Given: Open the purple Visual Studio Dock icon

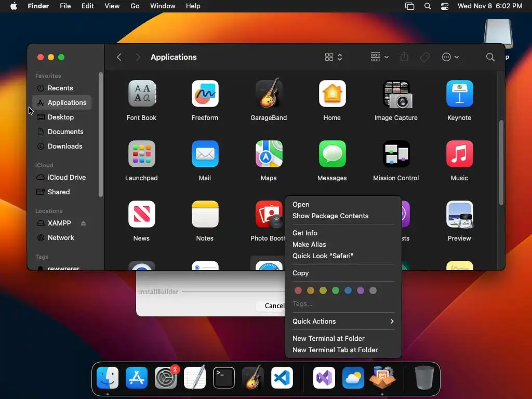Looking at the screenshot, I should click(324, 378).
